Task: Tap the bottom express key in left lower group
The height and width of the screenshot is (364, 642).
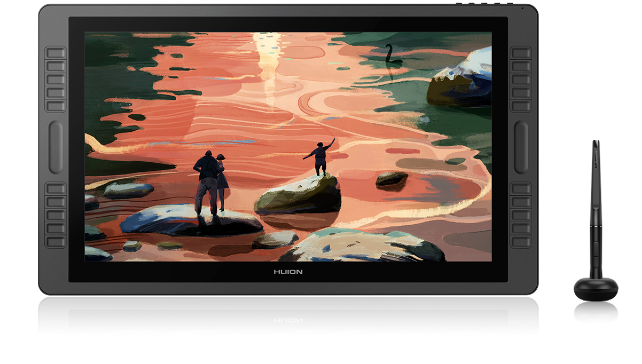Action: coord(56,242)
